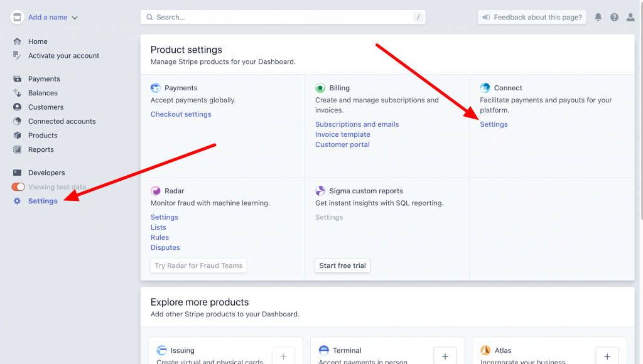The image size is (643, 364).
Task: Click the Payments product icon
Action: coord(156,88)
